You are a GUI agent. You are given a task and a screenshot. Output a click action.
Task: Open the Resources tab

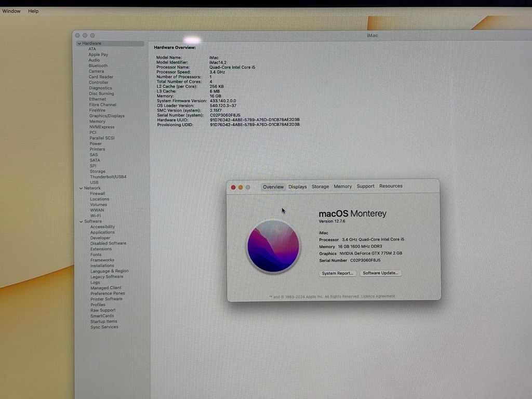click(391, 186)
